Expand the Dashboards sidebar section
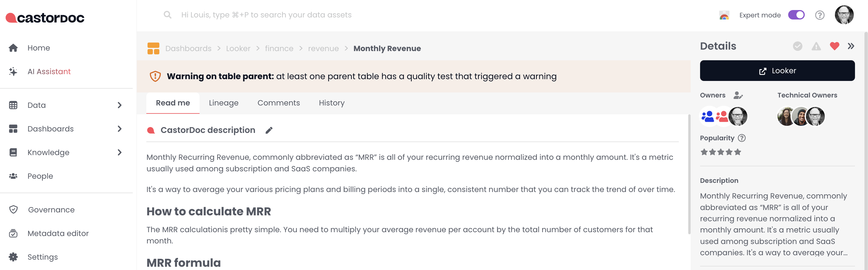 (x=119, y=129)
